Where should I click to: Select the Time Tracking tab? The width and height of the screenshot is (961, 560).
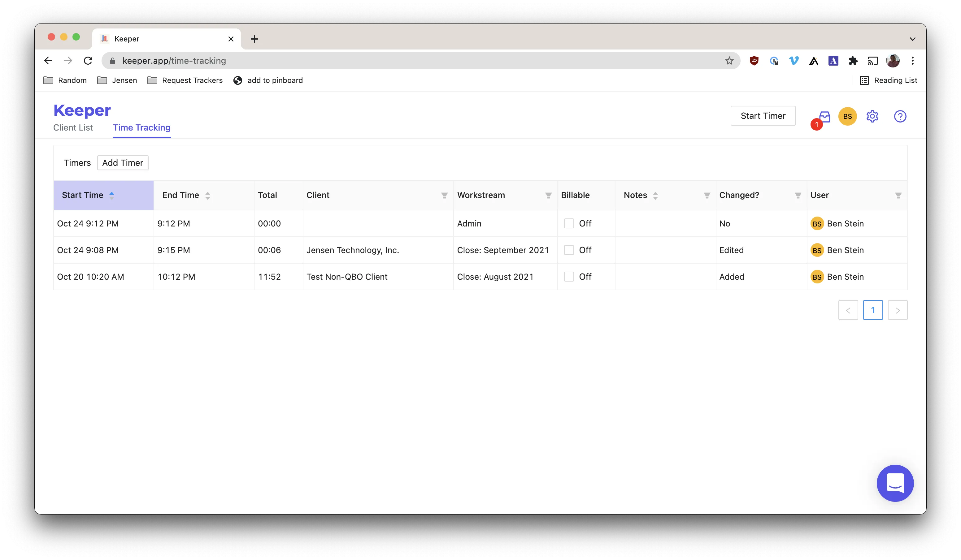141,128
